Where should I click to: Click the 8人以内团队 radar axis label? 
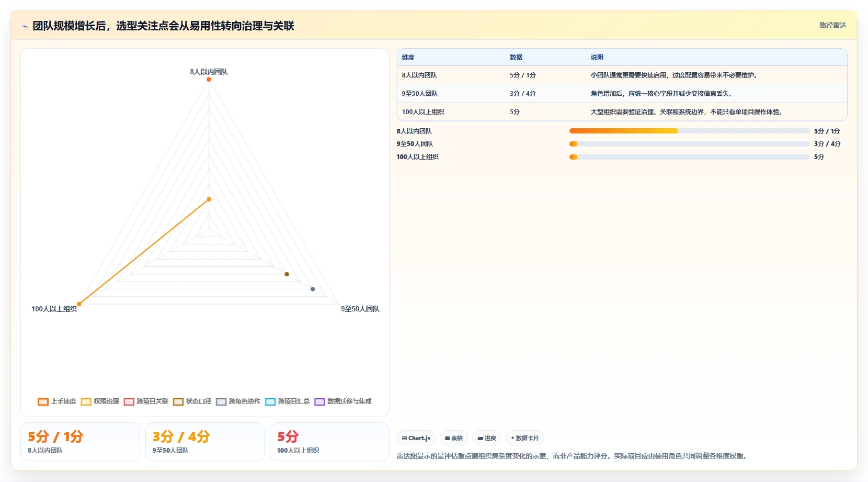tap(209, 72)
